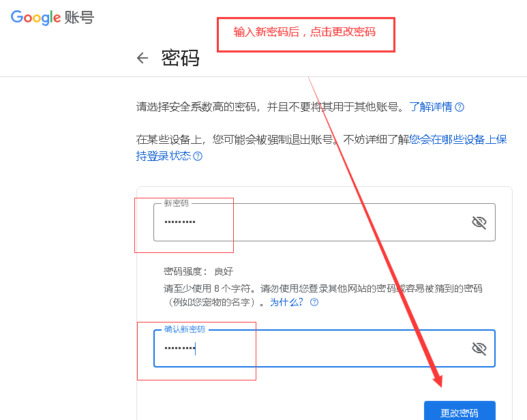The width and height of the screenshot is (527, 420).
Task: Click the 密码 page heading
Action: [x=181, y=58]
